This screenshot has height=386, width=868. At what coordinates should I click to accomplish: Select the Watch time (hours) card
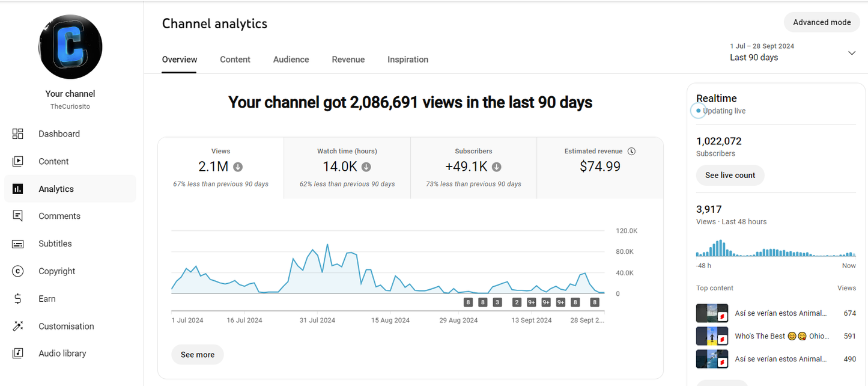tap(347, 168)
